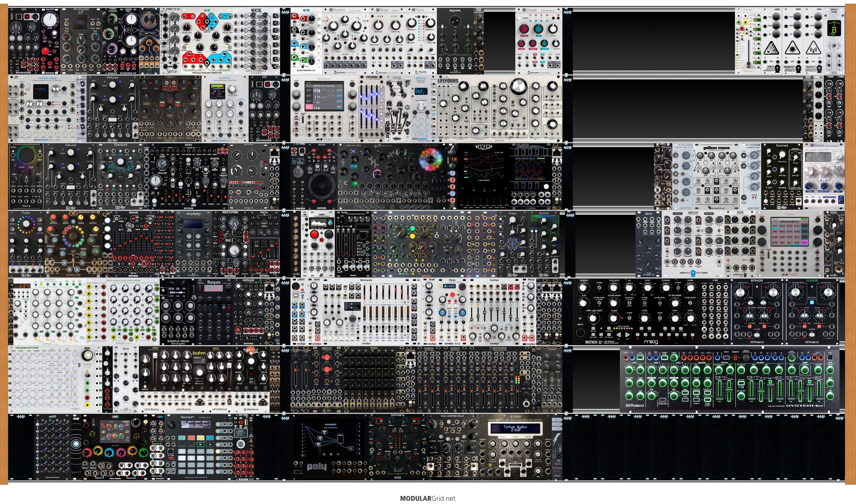856x504 pixels.
Task: Click the Mingles module
Action: coord(327,379)
